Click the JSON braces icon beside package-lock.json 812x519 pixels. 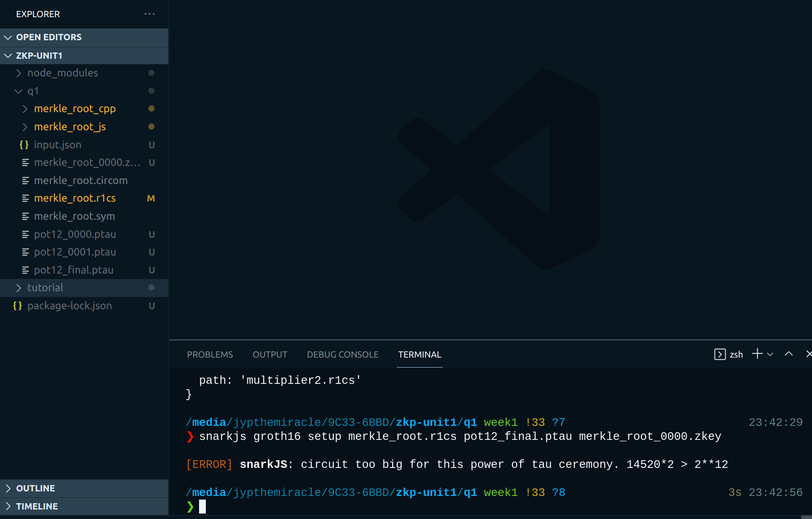click(18, 306)
